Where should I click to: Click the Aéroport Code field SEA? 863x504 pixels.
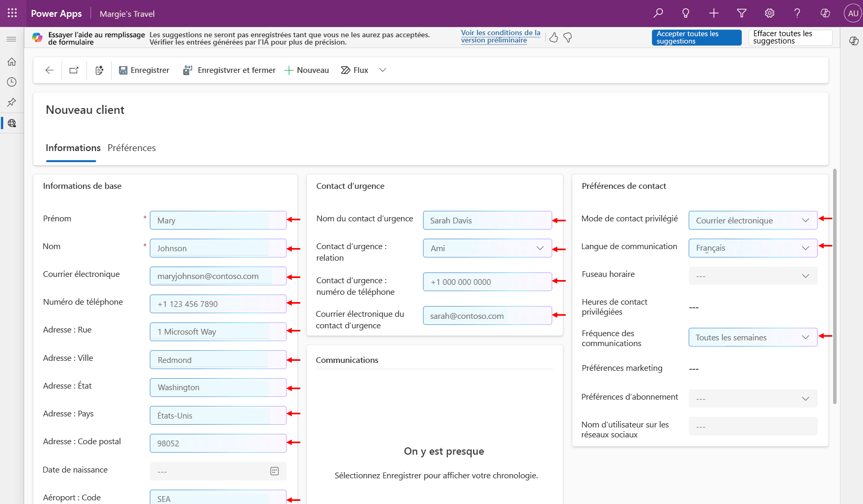coord(218,497)
